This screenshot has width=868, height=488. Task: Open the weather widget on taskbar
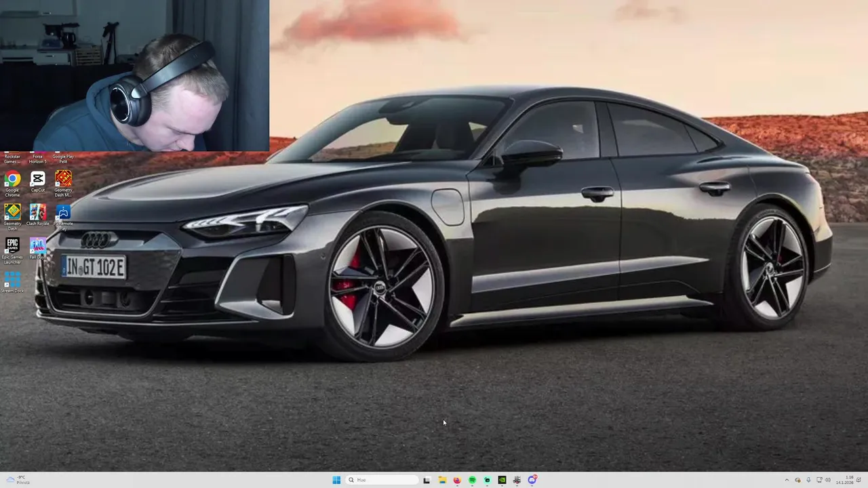(16, 480)
